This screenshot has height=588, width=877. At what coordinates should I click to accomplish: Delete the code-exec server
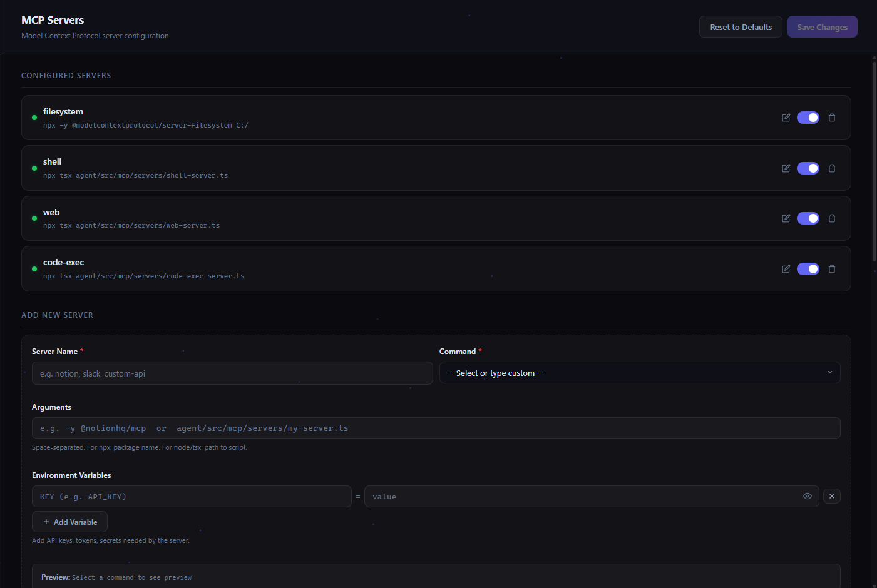pos(832,269)
